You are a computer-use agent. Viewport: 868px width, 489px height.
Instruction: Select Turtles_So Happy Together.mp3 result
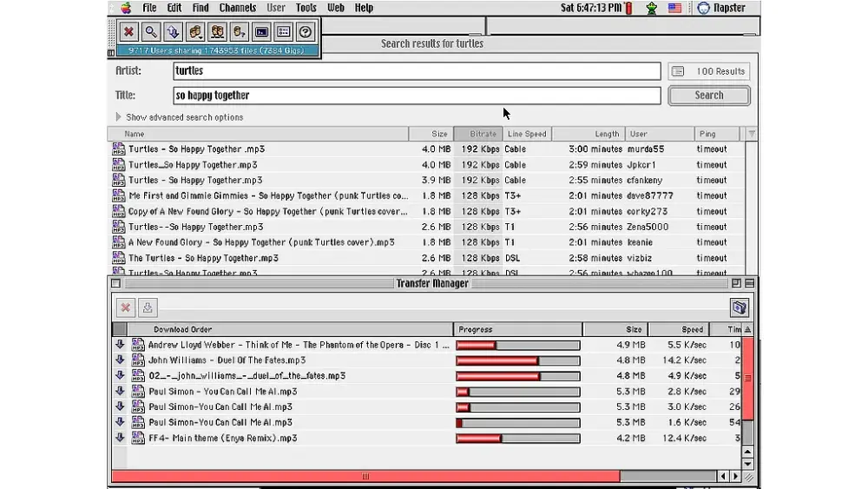coord(426,164)
